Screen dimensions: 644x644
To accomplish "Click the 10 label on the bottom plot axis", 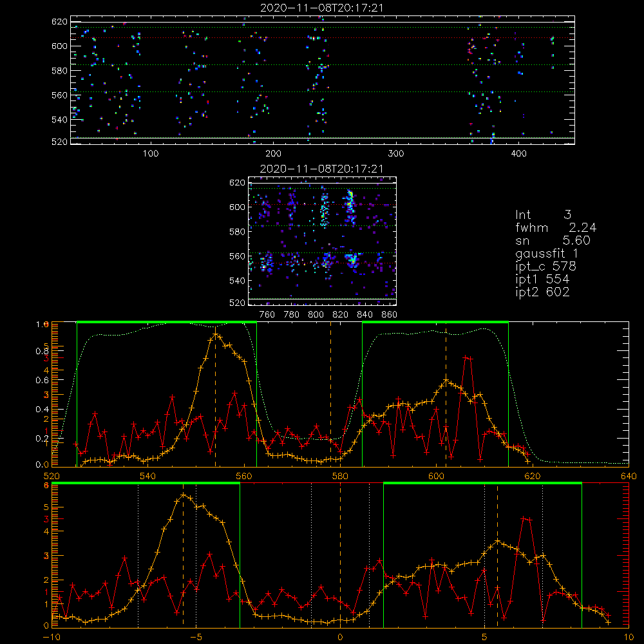I will coord(629,637).
